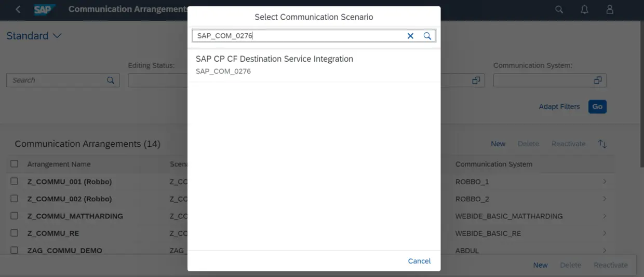Tick the Z_COMMU_001 (Robbo) row checkbox
The image size is (644, 277).
[15, 182]
